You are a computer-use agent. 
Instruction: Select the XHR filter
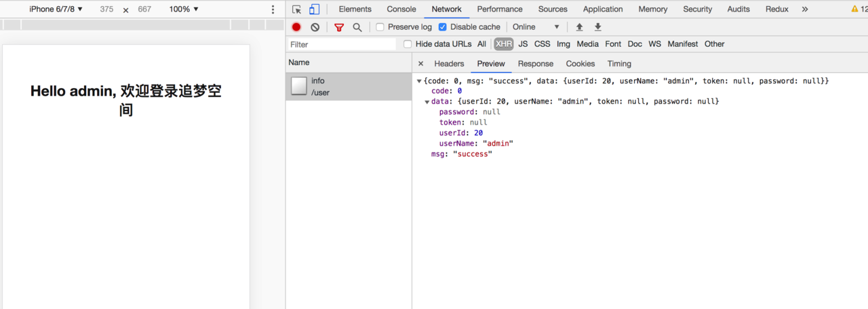(504, 44)
